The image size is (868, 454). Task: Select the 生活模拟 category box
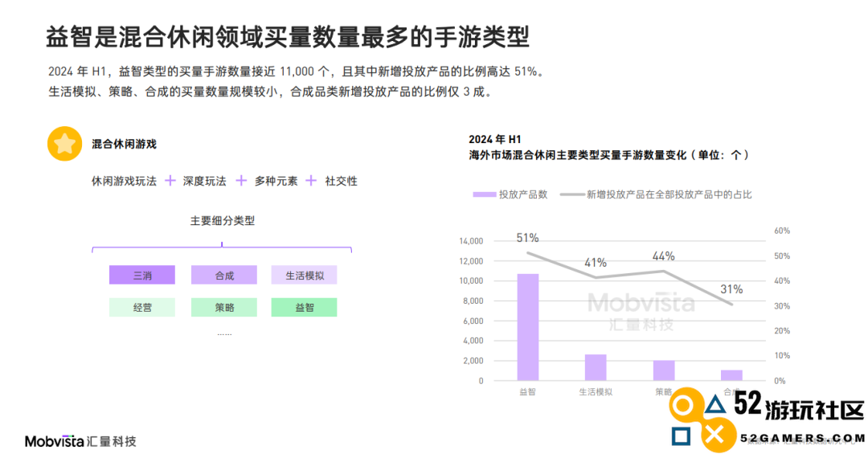point(304,275)
